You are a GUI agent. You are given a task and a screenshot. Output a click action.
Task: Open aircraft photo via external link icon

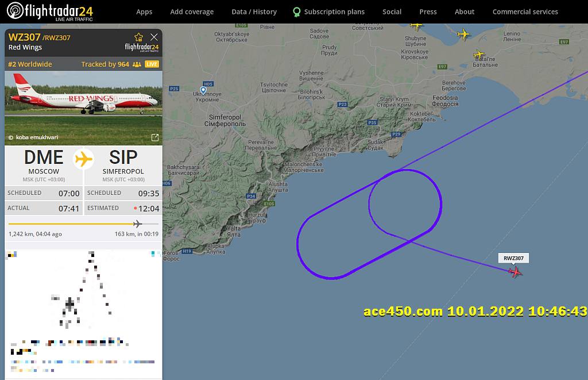click(x=155, y=137)
